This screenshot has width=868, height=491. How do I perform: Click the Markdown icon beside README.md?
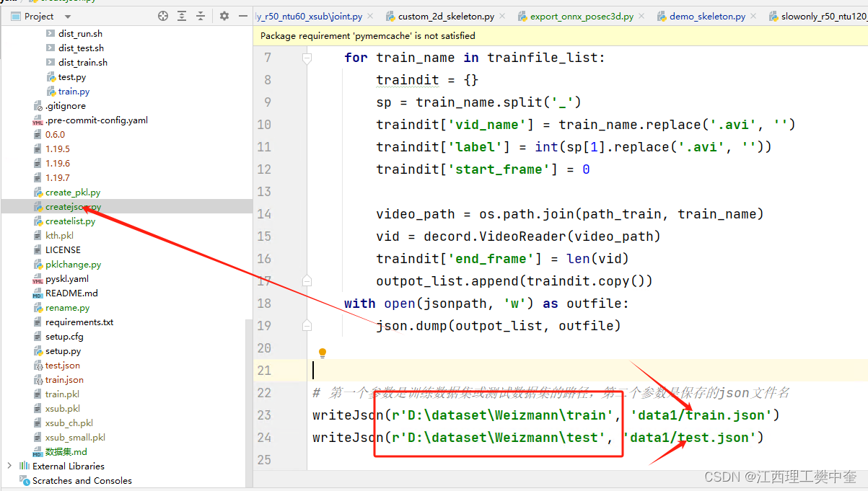[x=38, y=293]
